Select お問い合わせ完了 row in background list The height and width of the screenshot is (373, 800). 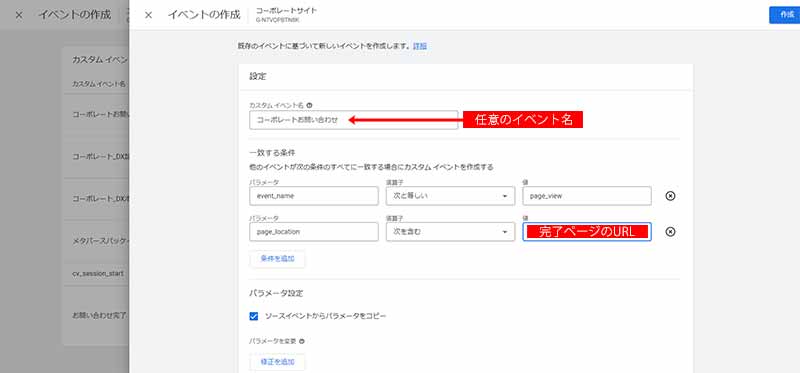99,315
